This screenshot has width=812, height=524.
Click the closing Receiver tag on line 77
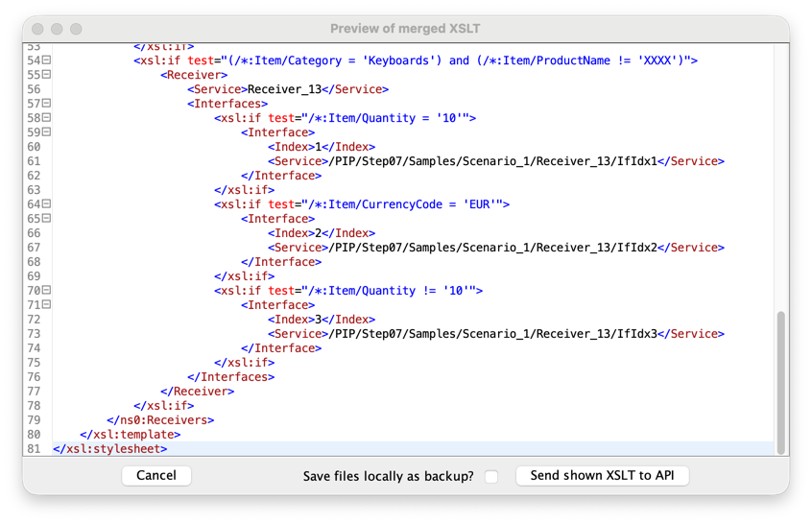tap(197, 392)
